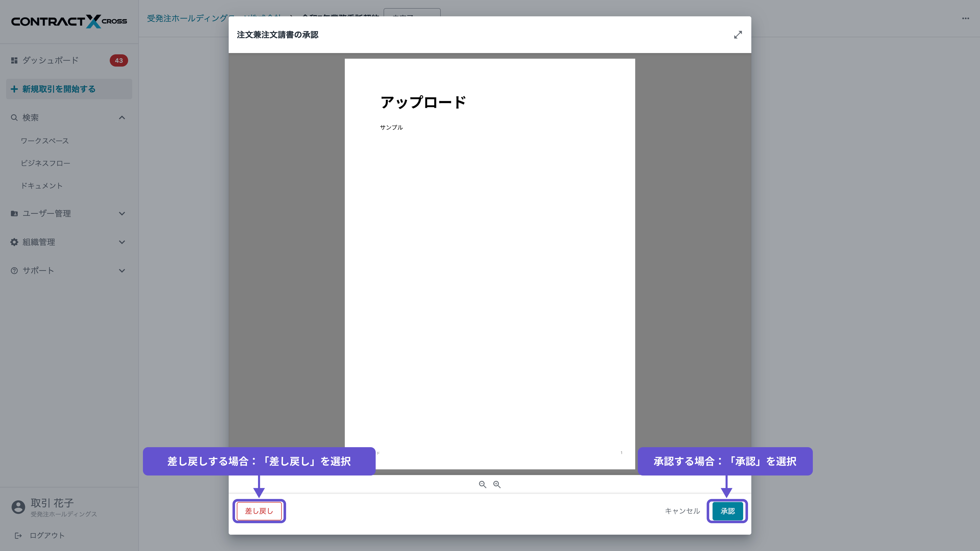
Task: Open ドキュメント under the search section
Action: 42,185
